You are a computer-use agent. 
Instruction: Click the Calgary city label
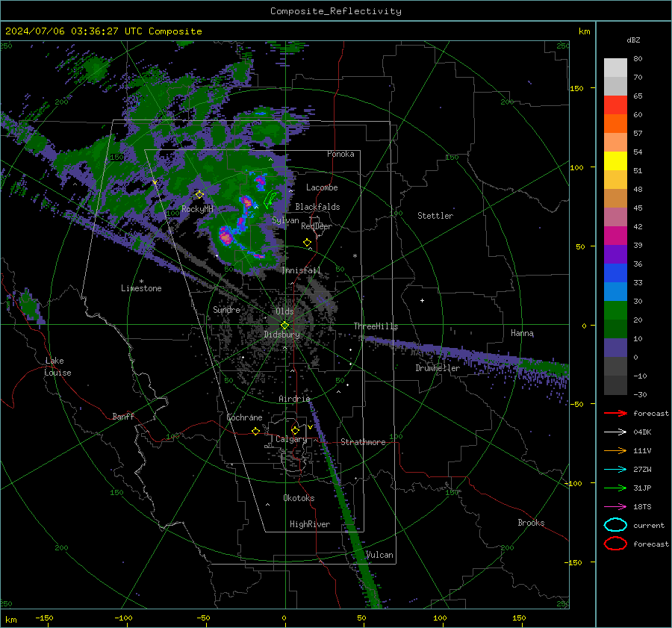point(291,439)
